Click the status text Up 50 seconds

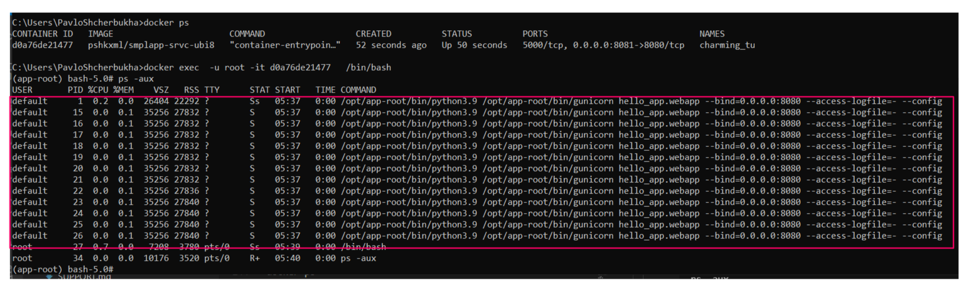click(474, 45)
